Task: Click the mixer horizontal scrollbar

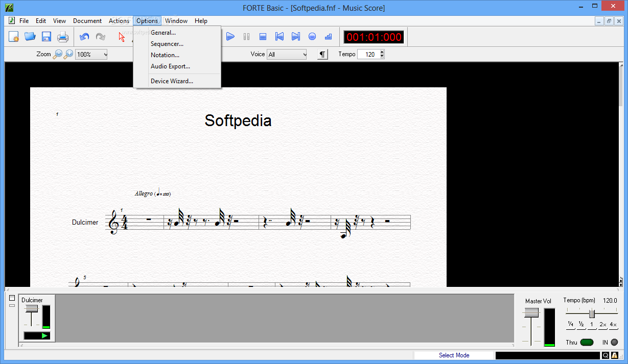Action: coord(266,345)
